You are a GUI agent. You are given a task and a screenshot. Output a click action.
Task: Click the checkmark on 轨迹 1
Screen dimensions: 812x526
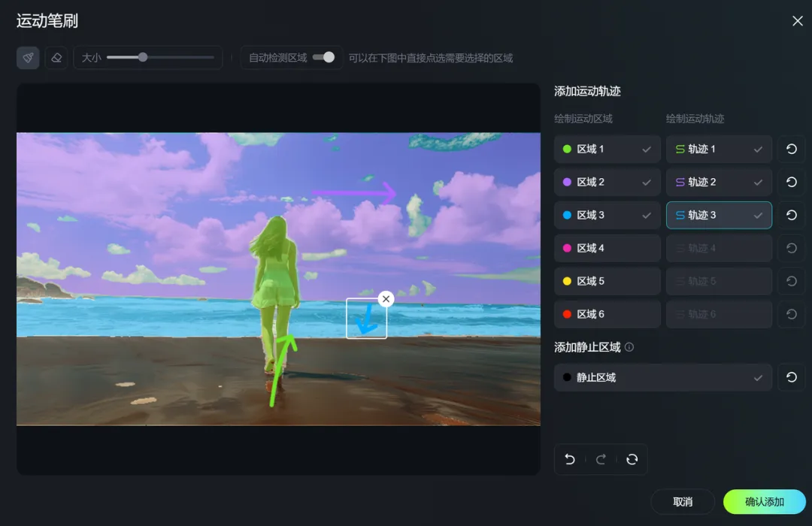[758, 149]
